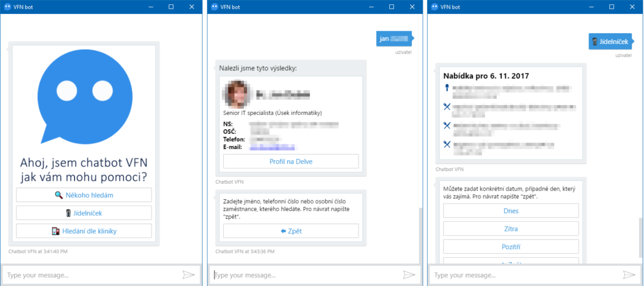Click the large blue chatbot logo image
The image size is (644, 286).
pos(85,96)
